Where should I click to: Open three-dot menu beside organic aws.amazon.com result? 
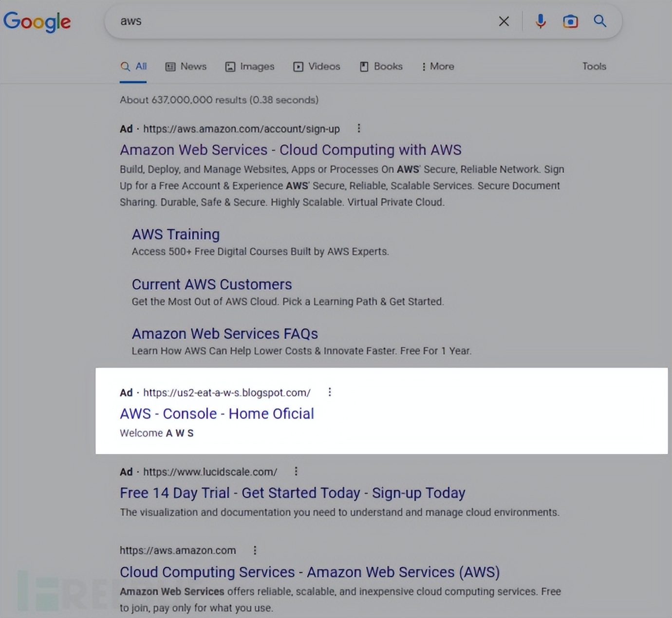point(255,550)
